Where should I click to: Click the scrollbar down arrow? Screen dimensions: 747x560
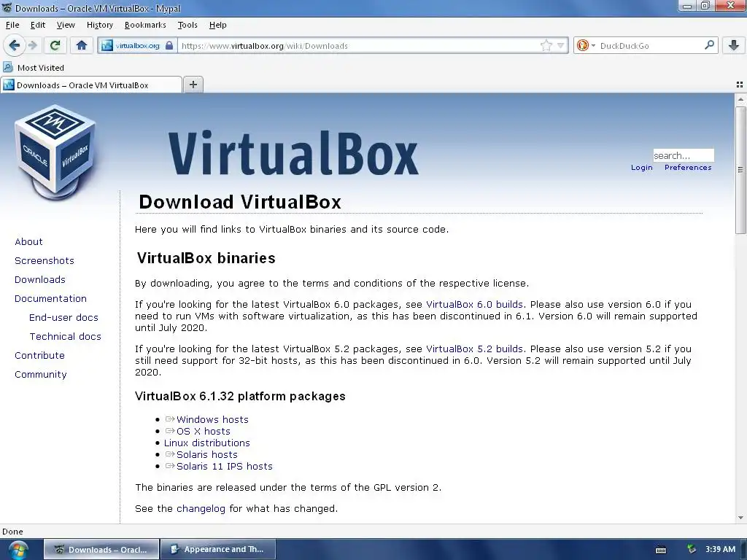740,518
